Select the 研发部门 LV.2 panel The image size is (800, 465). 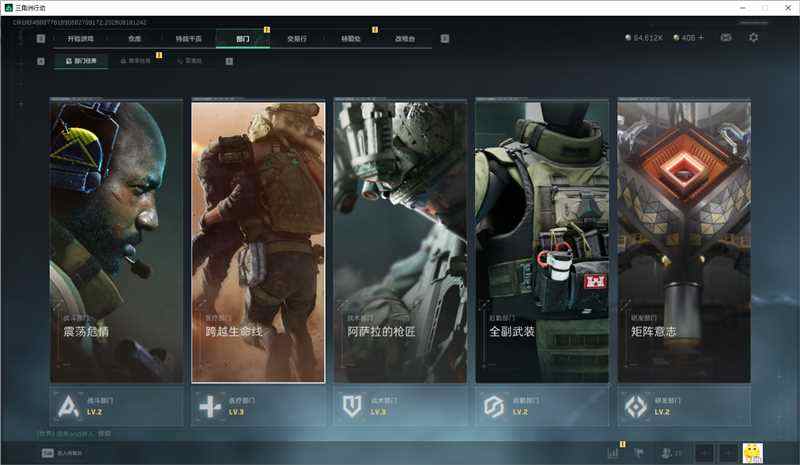pyautogui.click(x=684, y=406)
